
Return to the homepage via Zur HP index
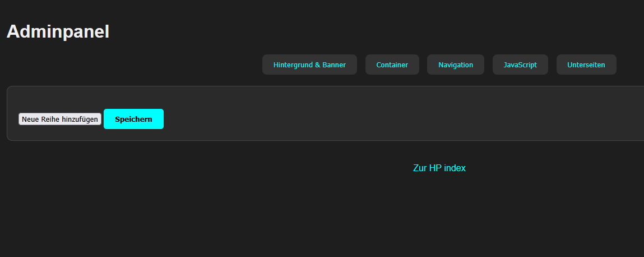(439, 168)
